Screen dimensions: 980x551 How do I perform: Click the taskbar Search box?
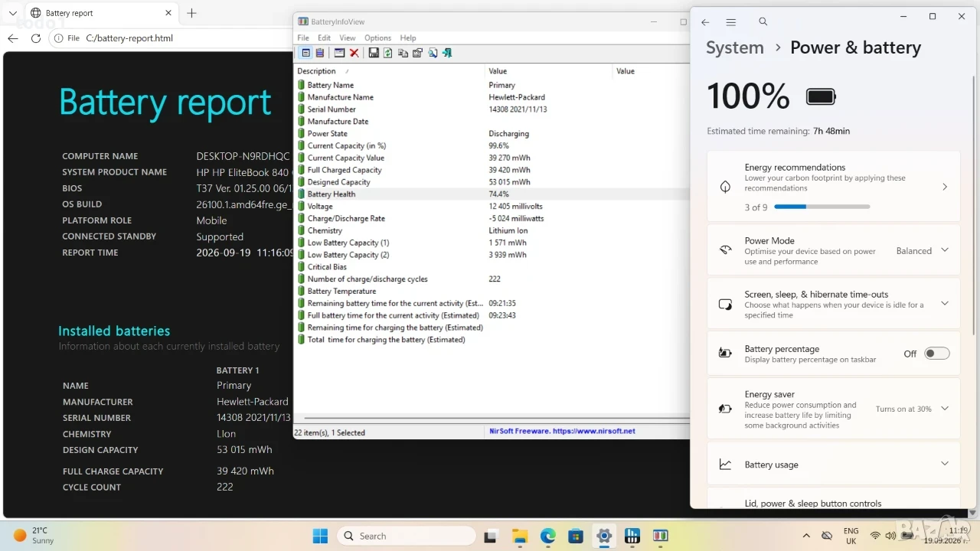[407, 536]
